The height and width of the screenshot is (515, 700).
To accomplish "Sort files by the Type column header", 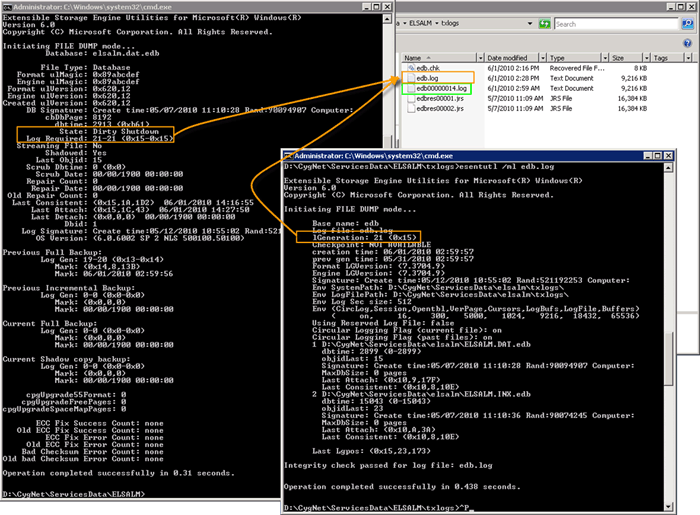I will pos(574,58).
